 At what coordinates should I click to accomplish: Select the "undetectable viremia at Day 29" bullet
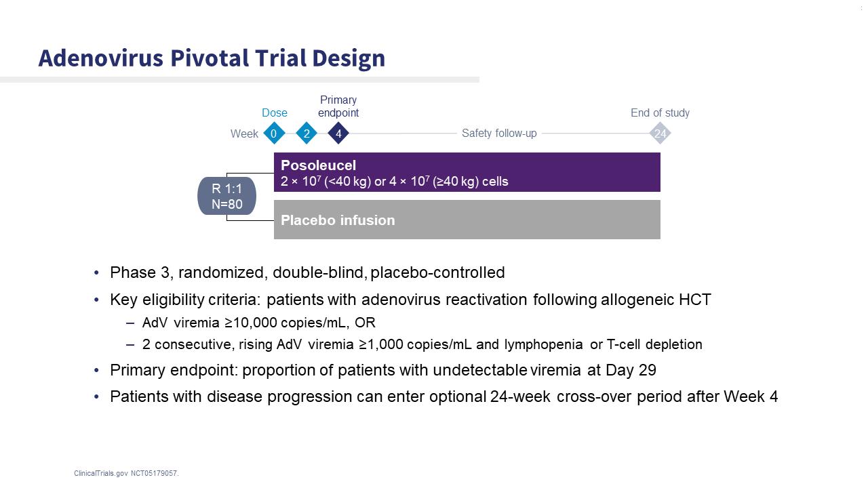pos(382,370)
